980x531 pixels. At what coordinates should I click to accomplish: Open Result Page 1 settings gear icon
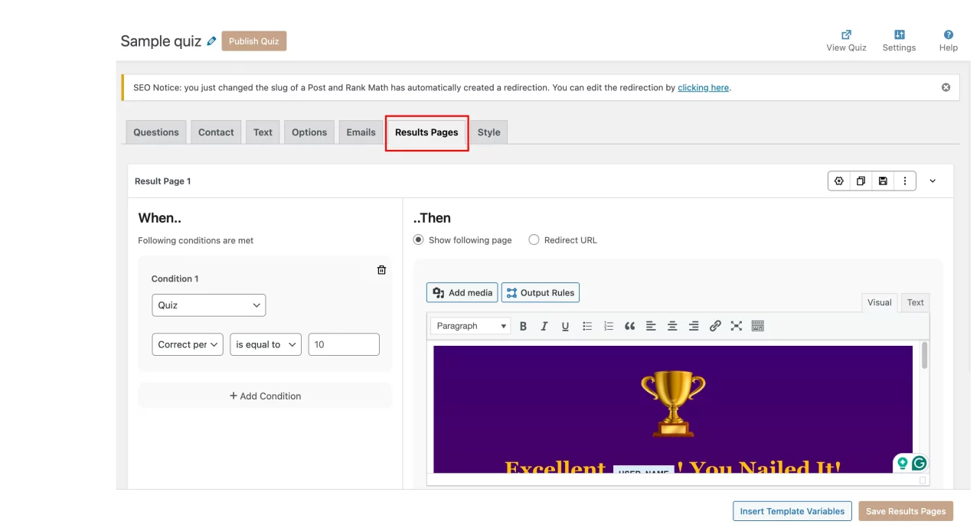[x=839, y=181]
